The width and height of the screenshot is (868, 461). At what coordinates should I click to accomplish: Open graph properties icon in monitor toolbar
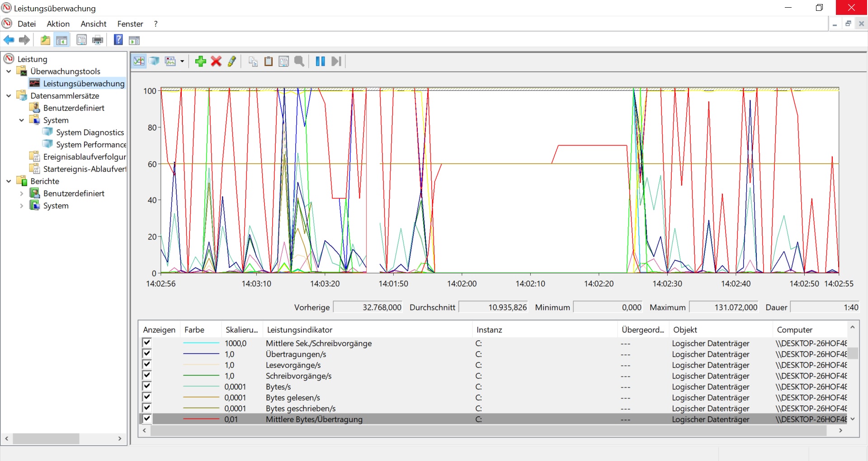[284, 61]
